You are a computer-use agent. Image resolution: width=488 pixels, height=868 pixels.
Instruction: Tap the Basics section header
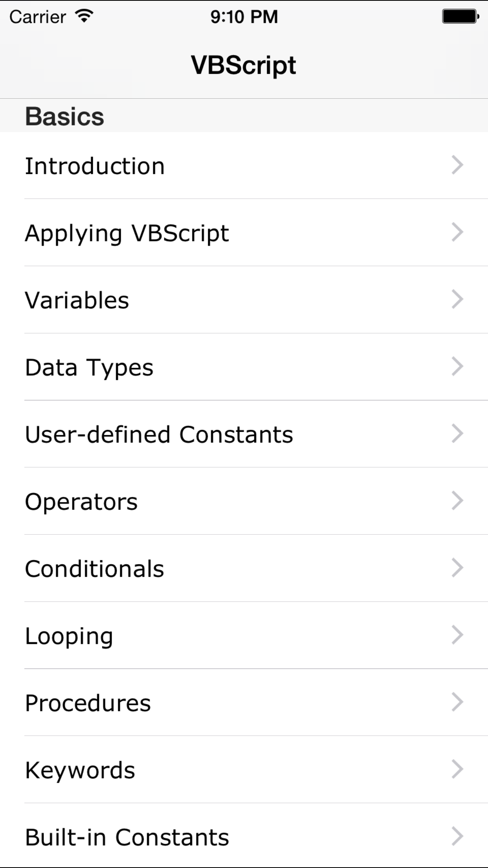pos(64,116)
